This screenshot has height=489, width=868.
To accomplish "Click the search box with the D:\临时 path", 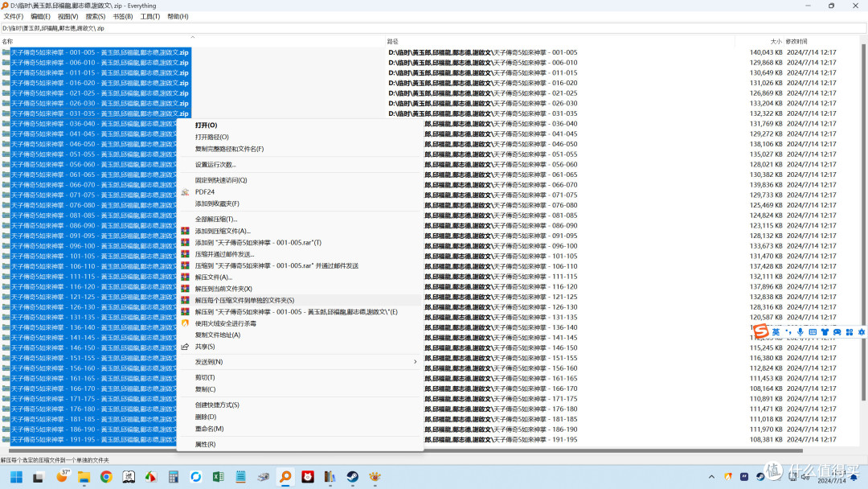I will (x=433, y=28).
